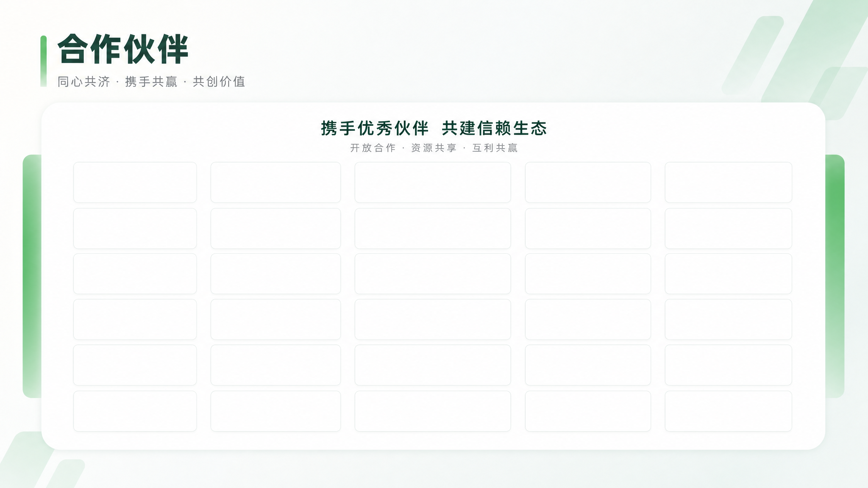Click the tagline 同心共济 · 携手共赢 · 共创价值
Image resolution: width=868 pixels, height=488 pixels.
[x=151, y=82]
